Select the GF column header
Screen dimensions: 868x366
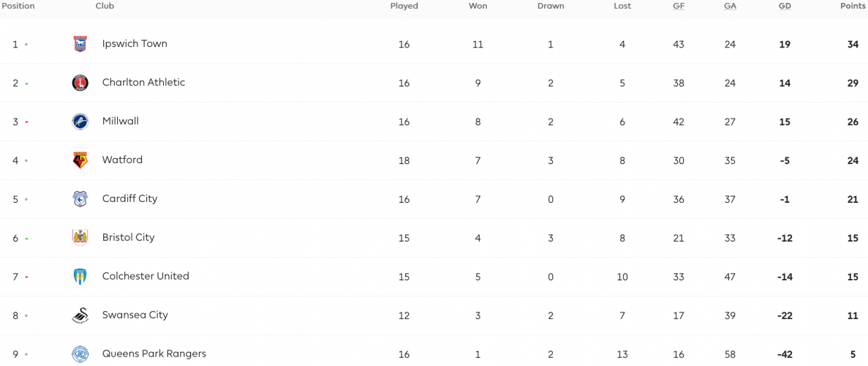click(678, 6)
